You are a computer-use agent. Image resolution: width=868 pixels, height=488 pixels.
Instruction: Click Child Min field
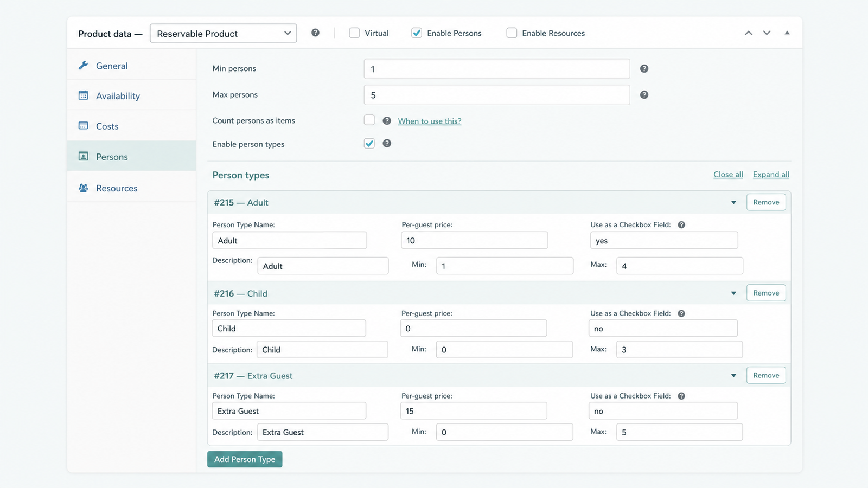pos(505,349)
